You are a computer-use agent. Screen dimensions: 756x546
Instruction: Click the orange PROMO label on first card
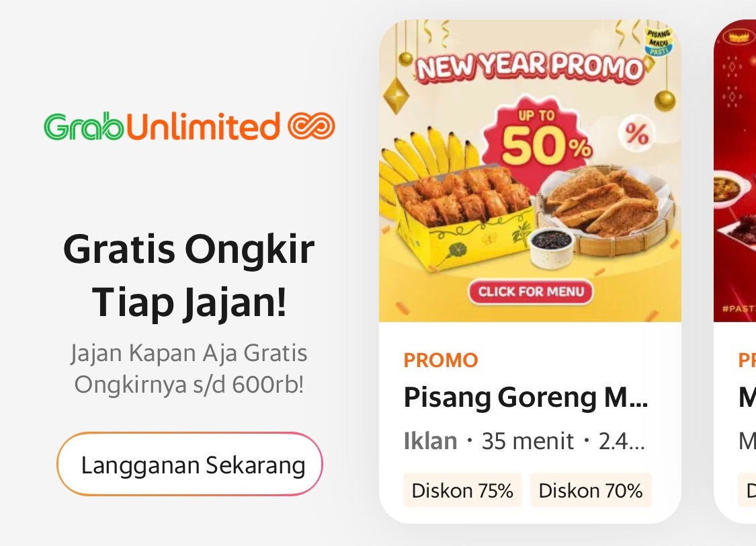point(441,360)
